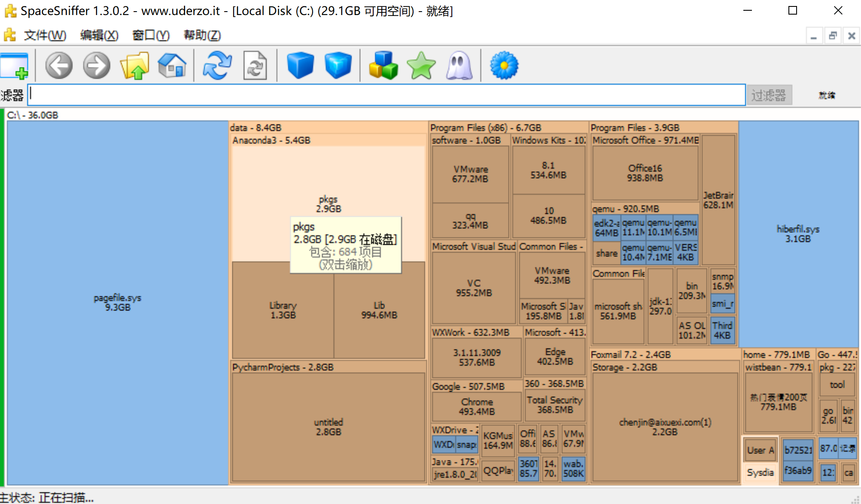Select the VMware 492.3MB block

(x=552, y=275)
